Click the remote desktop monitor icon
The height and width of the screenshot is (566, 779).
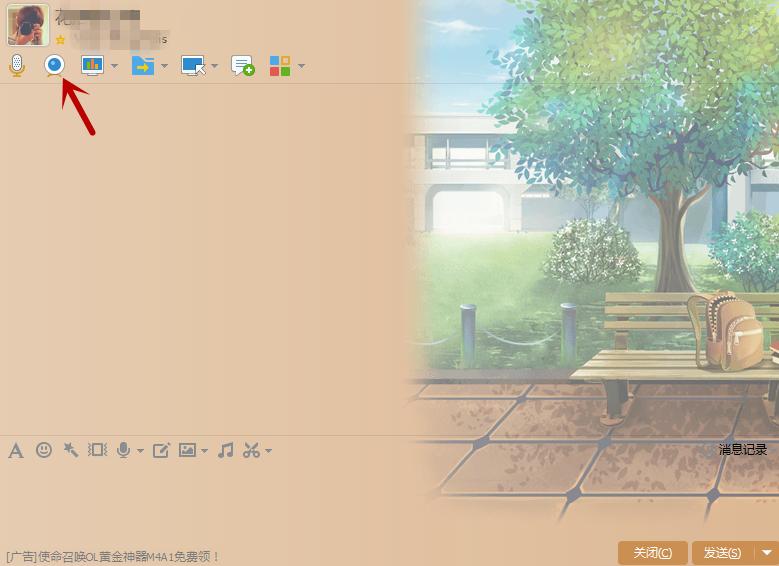click(193, 65)
